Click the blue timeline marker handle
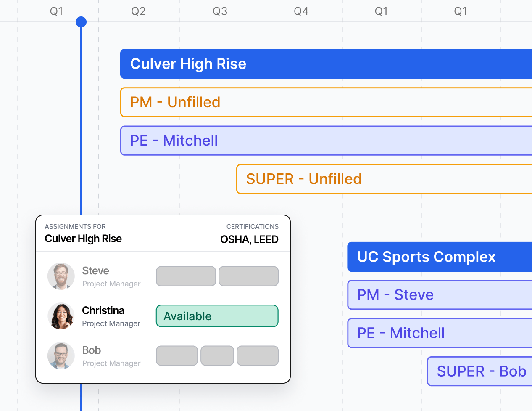This screenshot has height=411, width=532. (x=81, y=22)
